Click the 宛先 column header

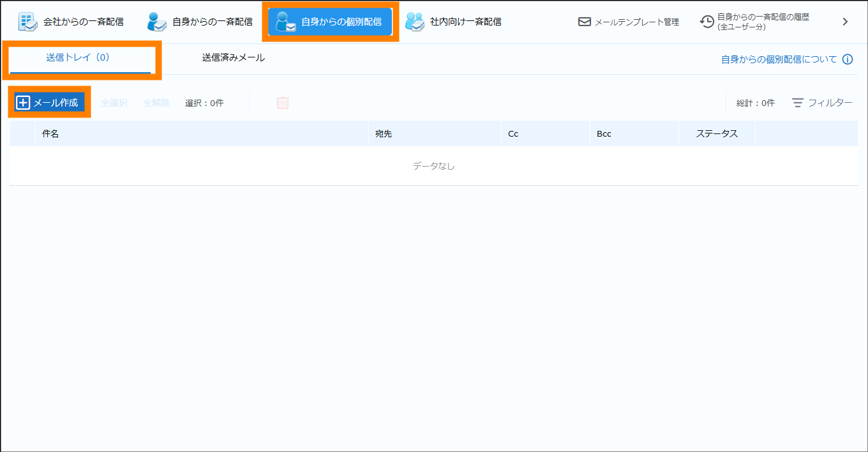pyautogui.click(x=384, y=133)
